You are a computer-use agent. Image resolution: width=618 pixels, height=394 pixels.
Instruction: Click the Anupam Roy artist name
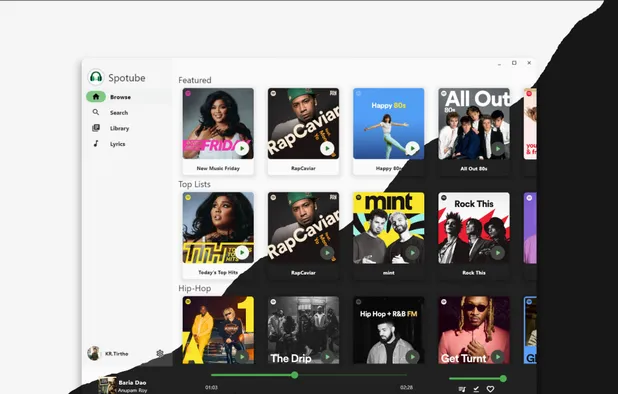pos(133,390)
